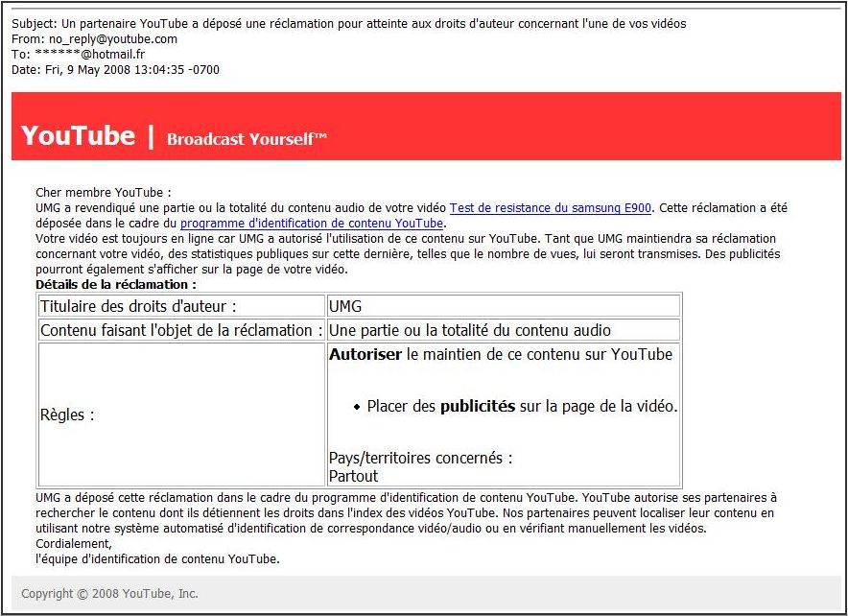Click the recipient address ending in @hotmail.fr
848x616 pixels.
[90, 54]
